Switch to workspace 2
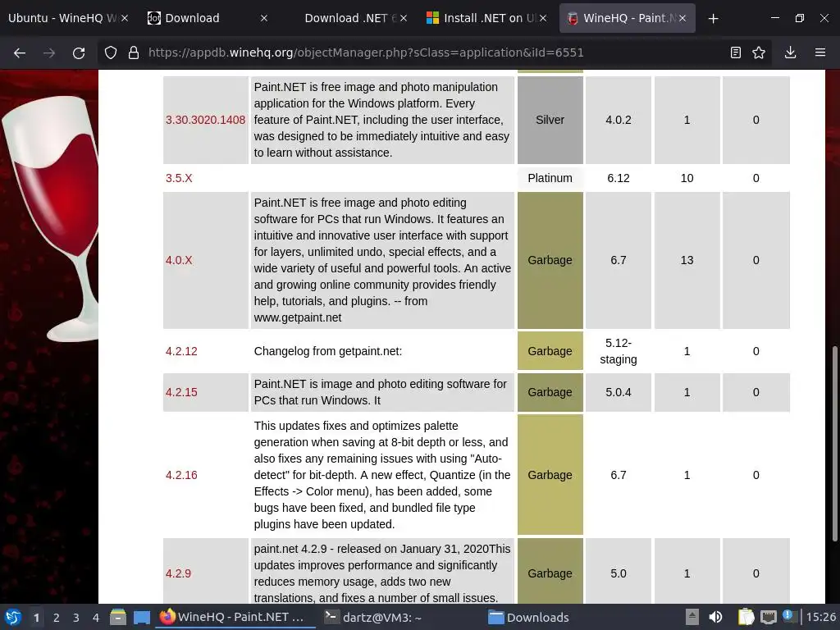 [x=57, y=618]
